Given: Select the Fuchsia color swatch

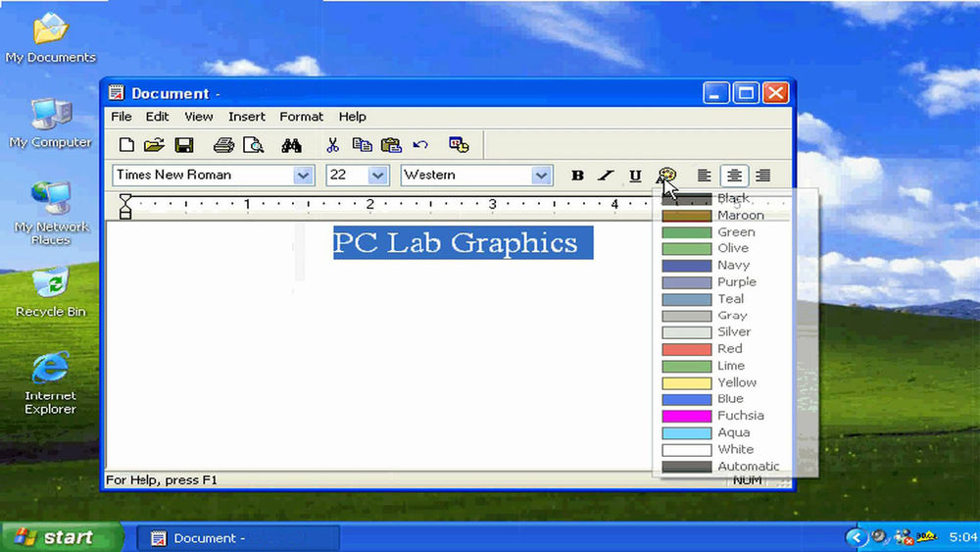Looking at the screenshot, I should click(x=686, y=416).
